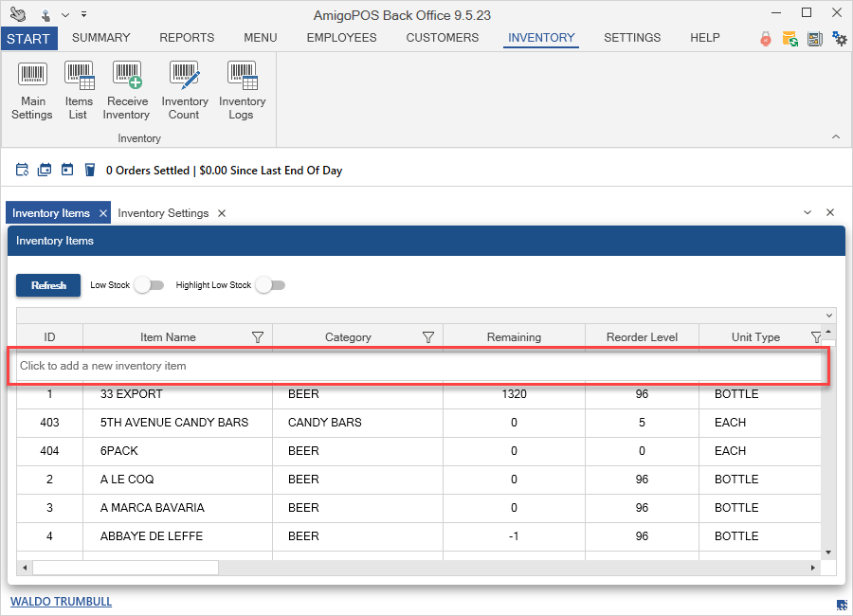
Task: Turn on Highlight Low Stock switch
Action: point(269,285)
